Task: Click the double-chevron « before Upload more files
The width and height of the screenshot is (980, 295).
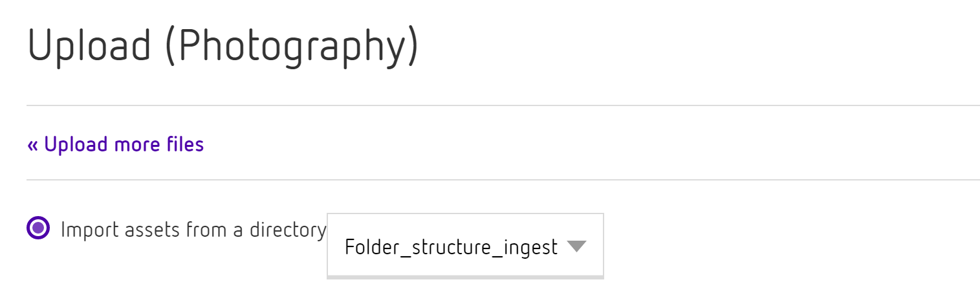Action: pos(33,145)
